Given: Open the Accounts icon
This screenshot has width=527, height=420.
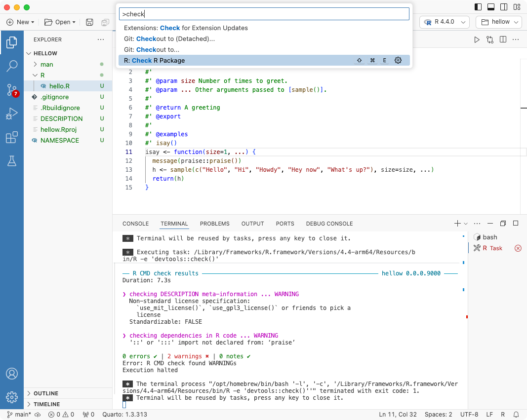Looking at the screenshot, I should pyautogui.click(x=12, y=374).
